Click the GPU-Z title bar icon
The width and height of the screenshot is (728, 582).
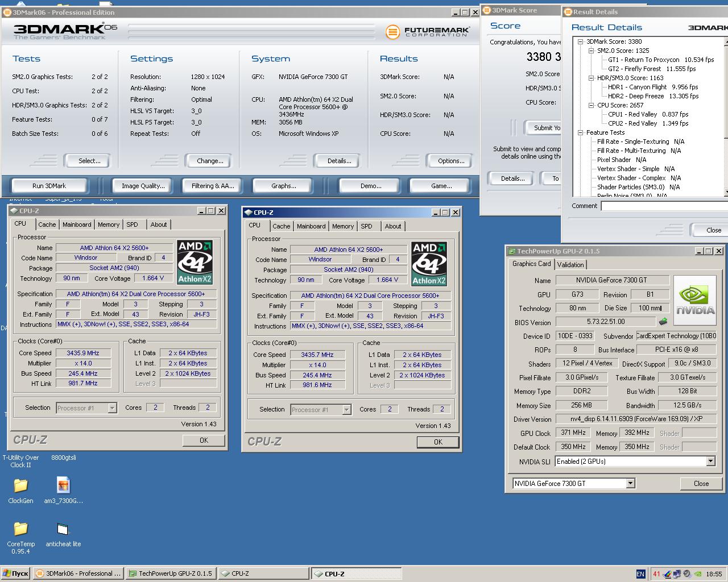pyautogui.click(x=512, y=251)
